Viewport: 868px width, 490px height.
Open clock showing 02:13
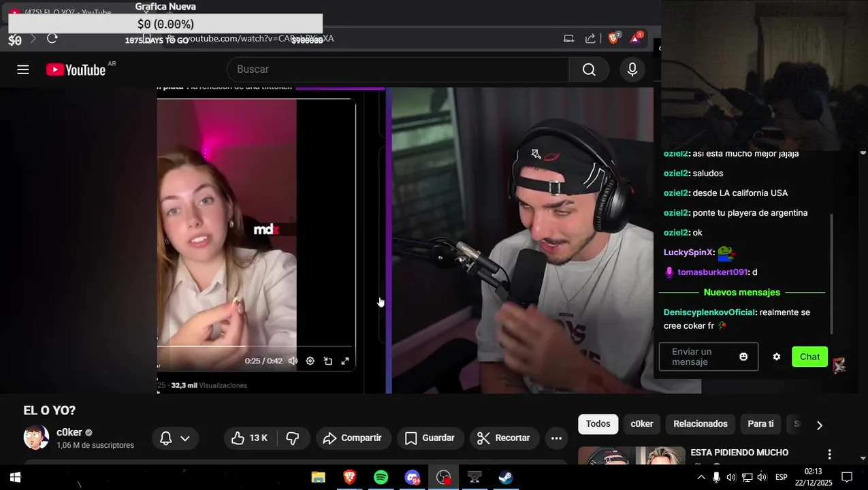point(814,478)
